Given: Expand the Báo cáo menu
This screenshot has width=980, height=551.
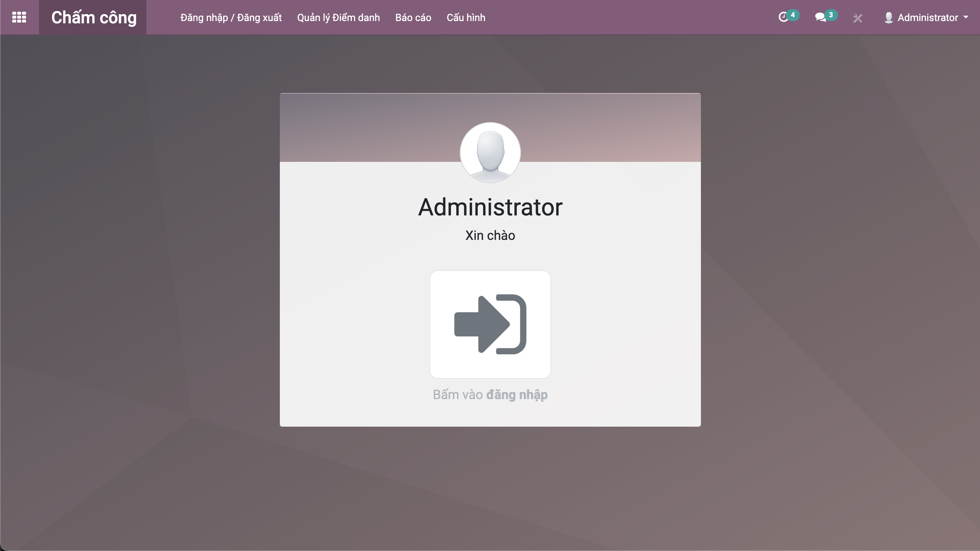Looking at the screenshot, I should 413,18.
